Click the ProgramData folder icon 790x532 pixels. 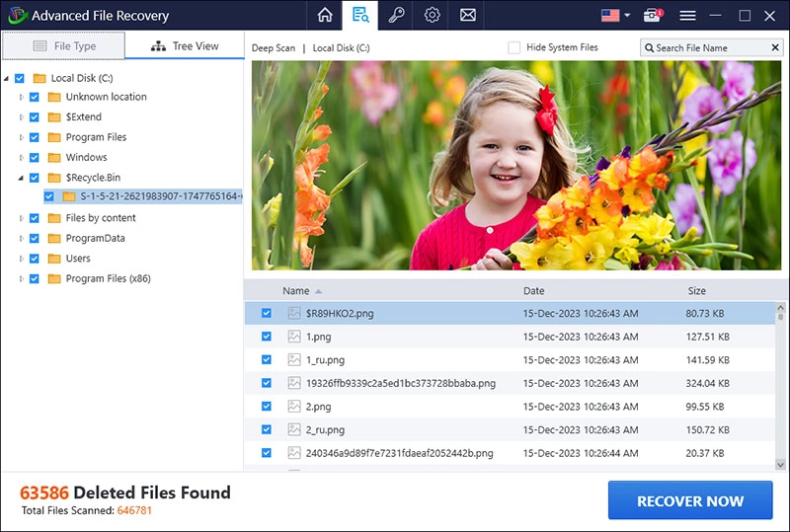[54, 238]
